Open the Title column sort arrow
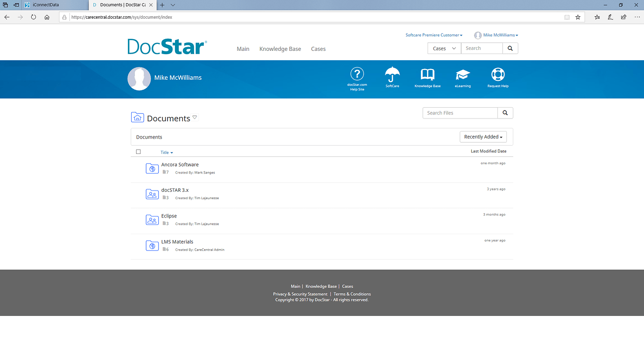Image resolution: width=644 pixels, height=348 pixels. pyautogui.click(x=172, y=152)
